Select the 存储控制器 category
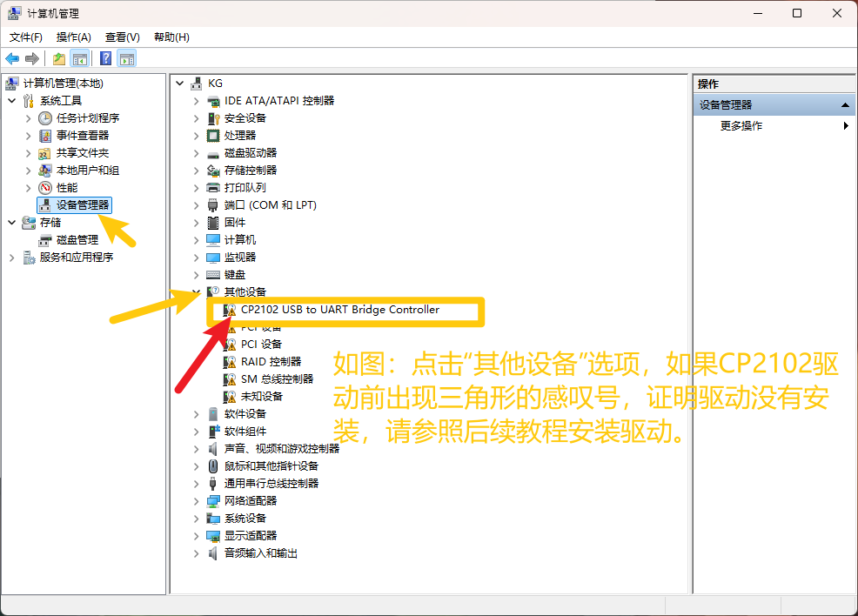This screenshot has width=858, height=616. click(251, 171)
